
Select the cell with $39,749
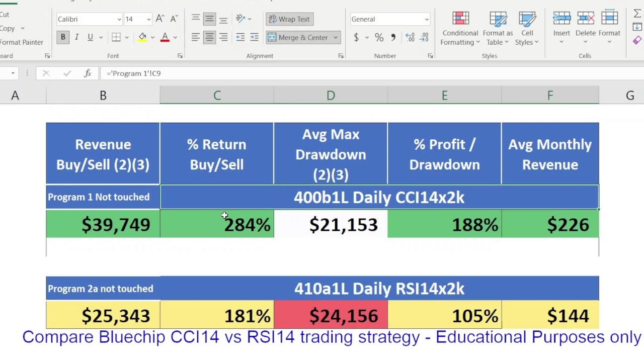tap(103, 224)
